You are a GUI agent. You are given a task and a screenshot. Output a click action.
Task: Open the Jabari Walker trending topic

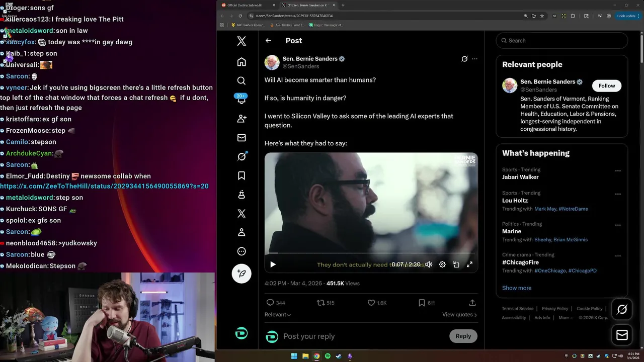tap(520, 177)
